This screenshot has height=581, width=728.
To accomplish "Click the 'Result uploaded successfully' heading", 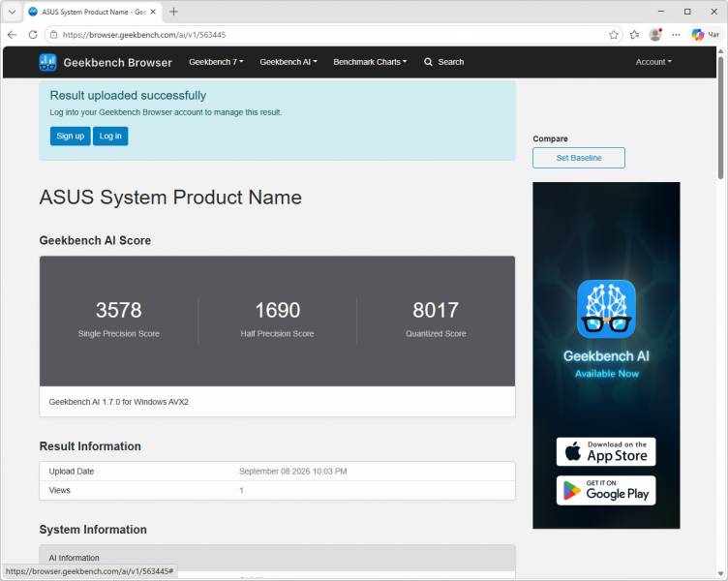I will [128, 96].
